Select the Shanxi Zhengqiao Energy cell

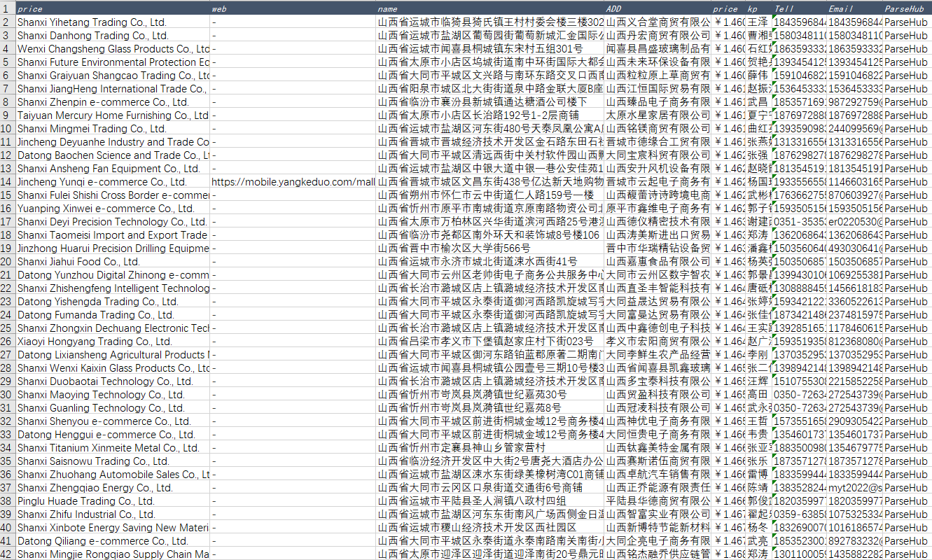[x=112, y=488]
